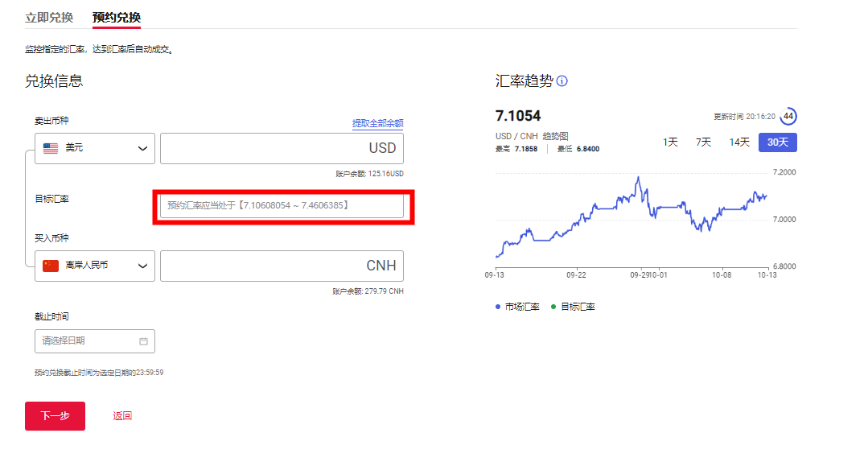Select the 14天 chart range
The image size is (868, 462).
coord(739,142)
